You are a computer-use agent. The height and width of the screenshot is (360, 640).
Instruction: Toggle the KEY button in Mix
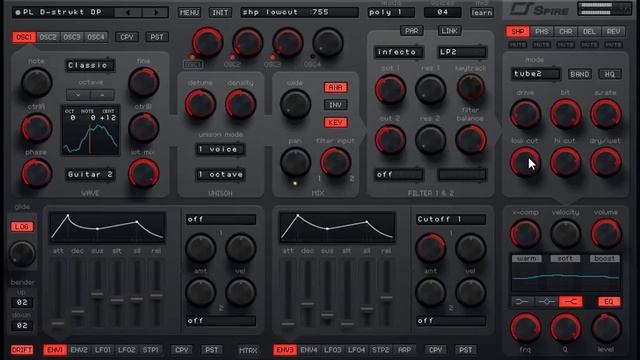335,122
